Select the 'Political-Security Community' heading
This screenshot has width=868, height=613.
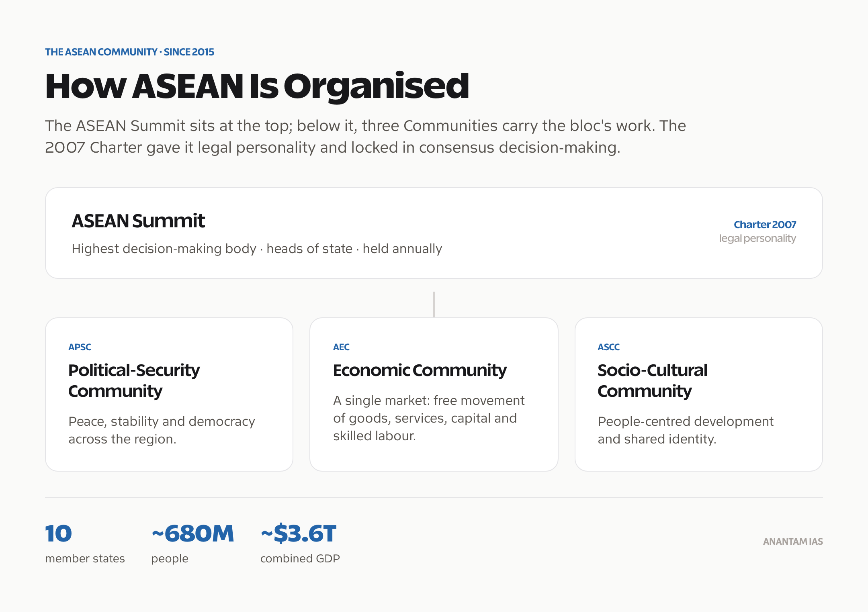pos(134,380)
